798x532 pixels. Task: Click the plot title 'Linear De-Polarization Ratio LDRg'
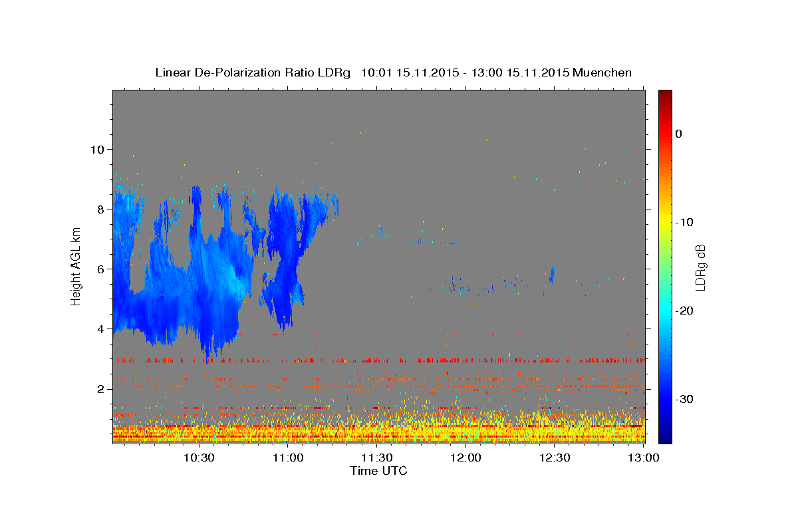coord(252,72)
